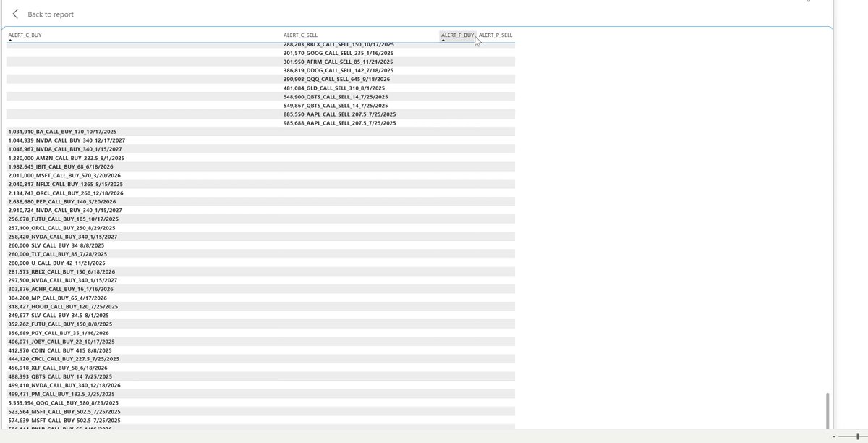Sort by the ALERT_C_SELL column header
This screenshot has width=868, height=443.
(300, 35)
